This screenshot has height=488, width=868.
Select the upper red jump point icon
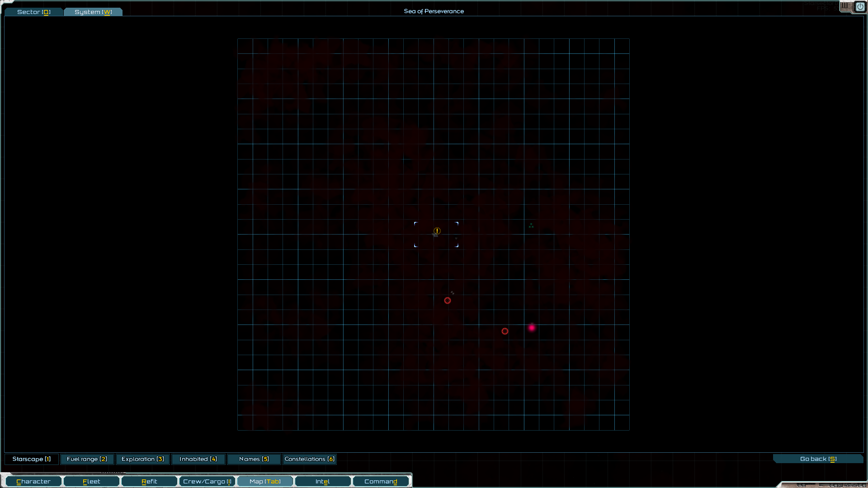448,300
